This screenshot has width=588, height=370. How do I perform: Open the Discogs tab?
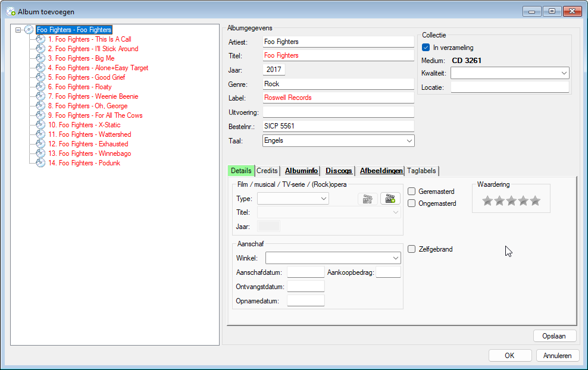[339, 171]
